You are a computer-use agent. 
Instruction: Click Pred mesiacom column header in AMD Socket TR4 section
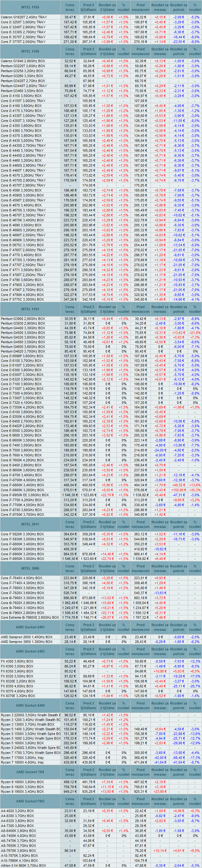coord(141,772)
